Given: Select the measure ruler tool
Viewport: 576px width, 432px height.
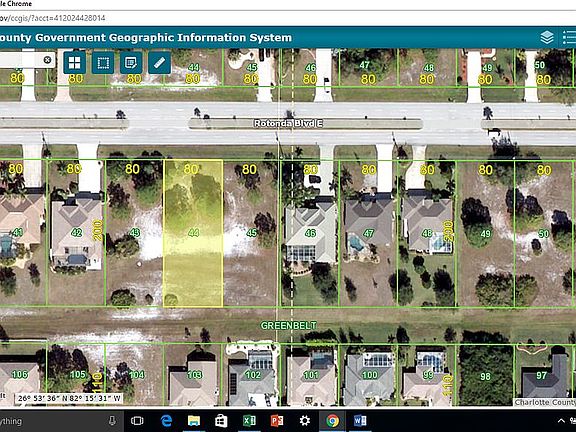Looking at the screenshot, I should [159, 63].
